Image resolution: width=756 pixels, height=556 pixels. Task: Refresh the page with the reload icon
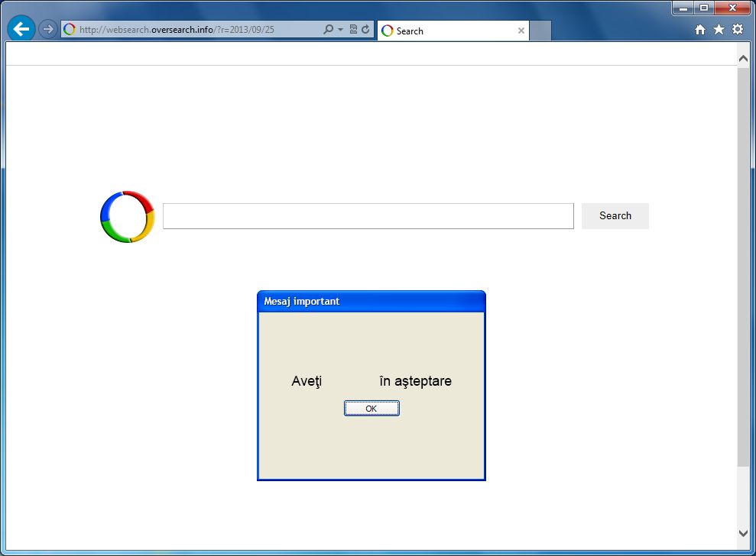(x=365, y=29)
